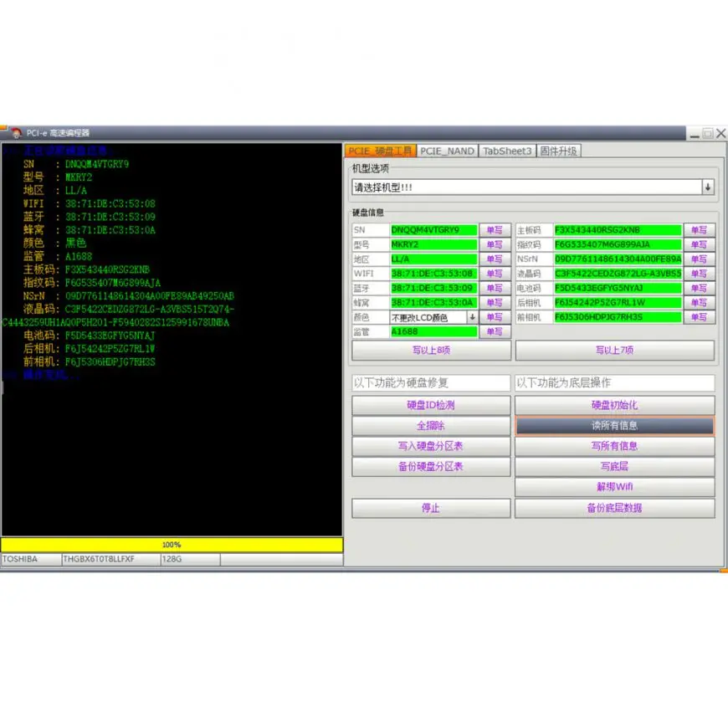The image size is (728, 728).
Task: Edit WIFI address field ending 53:08
Action: [x=434, y=274]
